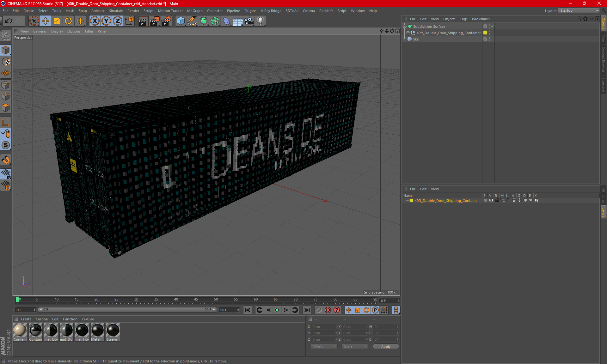Open the Render menu
This screenshot has height=364, width=607.
[x=133, y=11]
